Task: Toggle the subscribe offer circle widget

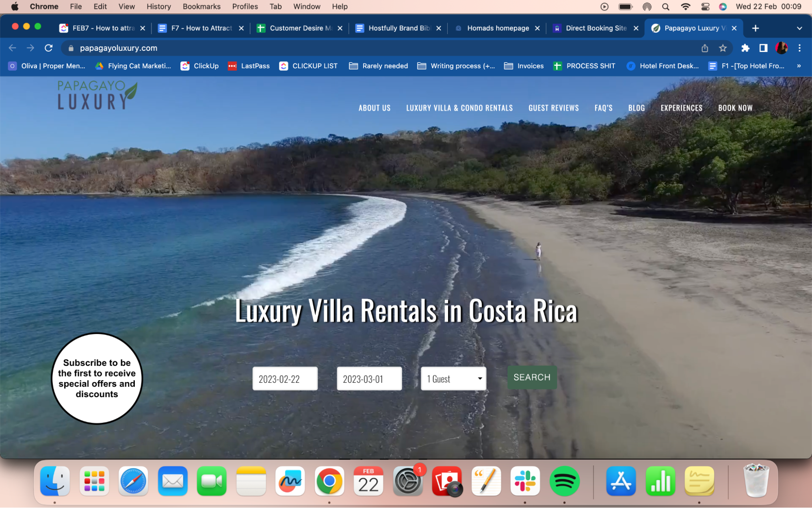Action: (96, 379)
